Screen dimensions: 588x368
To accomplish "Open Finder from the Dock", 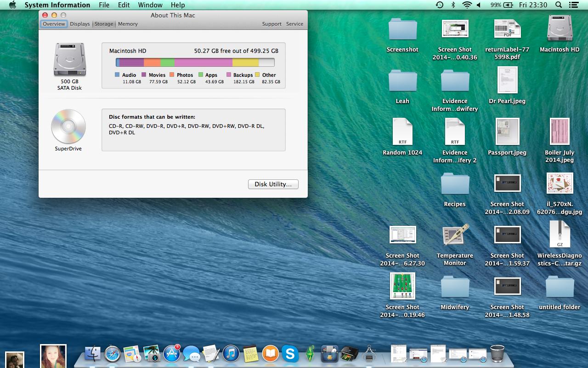I will tap(93, 354).
